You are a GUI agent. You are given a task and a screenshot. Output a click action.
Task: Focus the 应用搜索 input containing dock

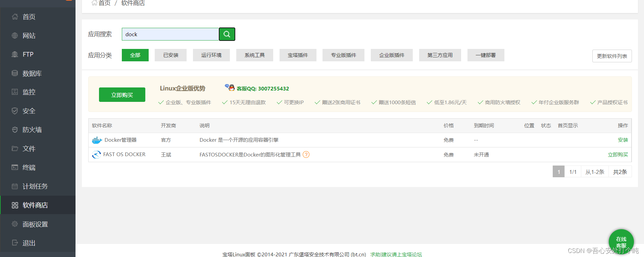(x=170, y=34)
